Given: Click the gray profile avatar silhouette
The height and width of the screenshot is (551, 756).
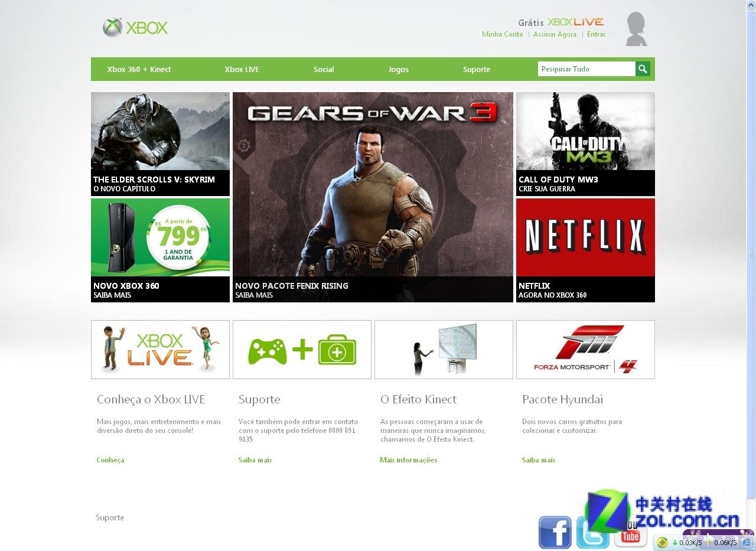Looking at the screenshot, I should 636,29.
